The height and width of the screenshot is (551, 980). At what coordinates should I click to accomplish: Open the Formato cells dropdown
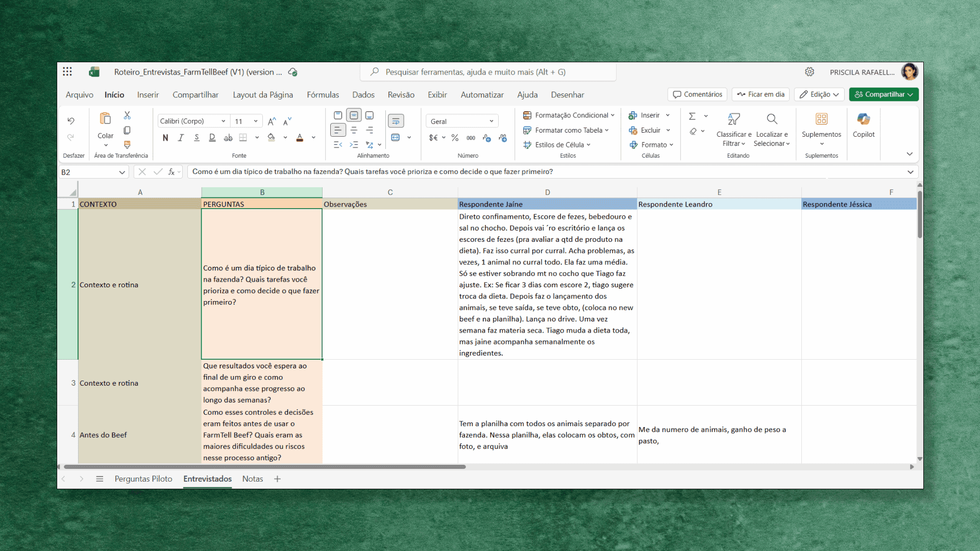(x=651, y=145)
